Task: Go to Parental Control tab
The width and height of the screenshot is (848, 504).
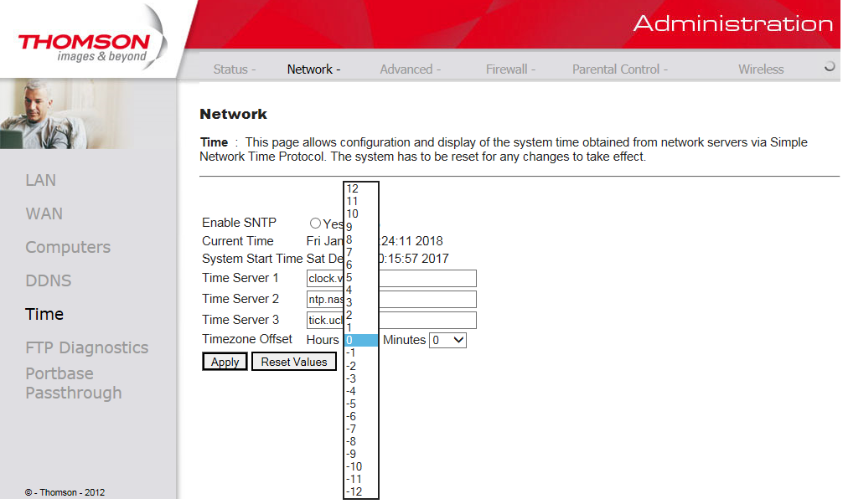Action: [x=619, y=69]
